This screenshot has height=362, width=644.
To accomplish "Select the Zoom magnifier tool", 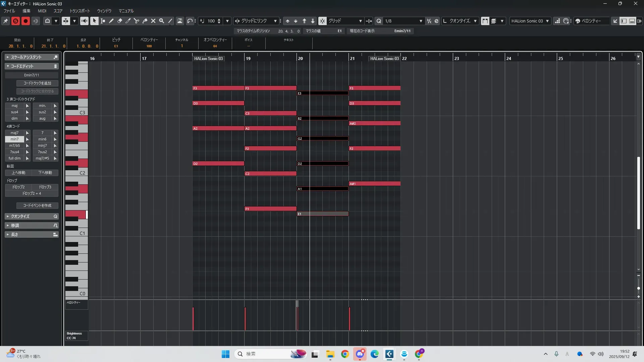I will pos(162,21).
